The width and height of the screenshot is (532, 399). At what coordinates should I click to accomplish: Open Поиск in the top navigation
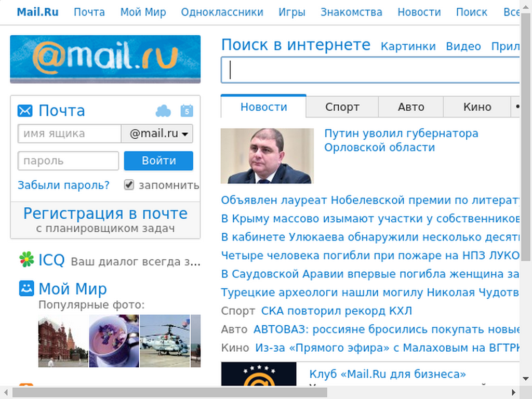(472, 12)
